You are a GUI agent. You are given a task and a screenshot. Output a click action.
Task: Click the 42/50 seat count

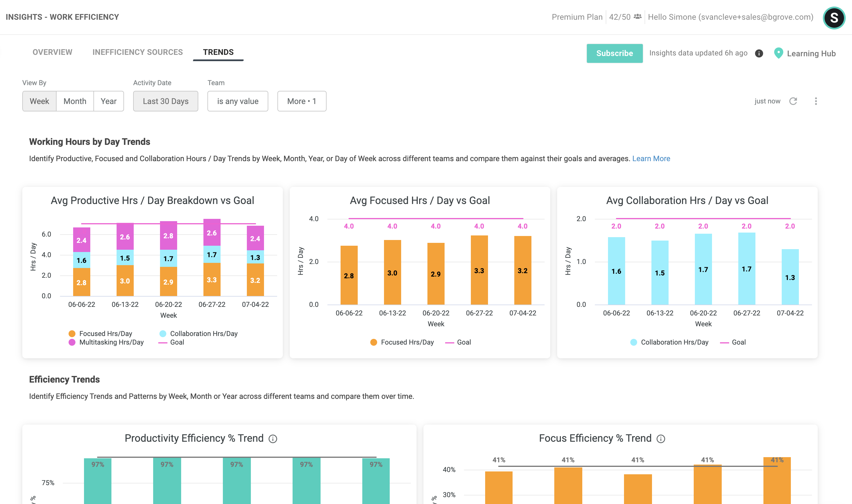(x=619, y=17)
